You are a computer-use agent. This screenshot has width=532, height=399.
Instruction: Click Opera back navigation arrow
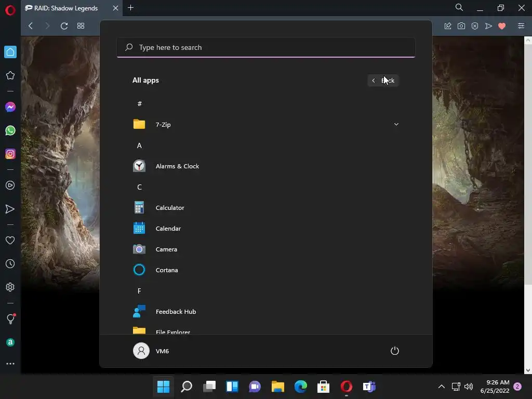[x=31, y=26]
